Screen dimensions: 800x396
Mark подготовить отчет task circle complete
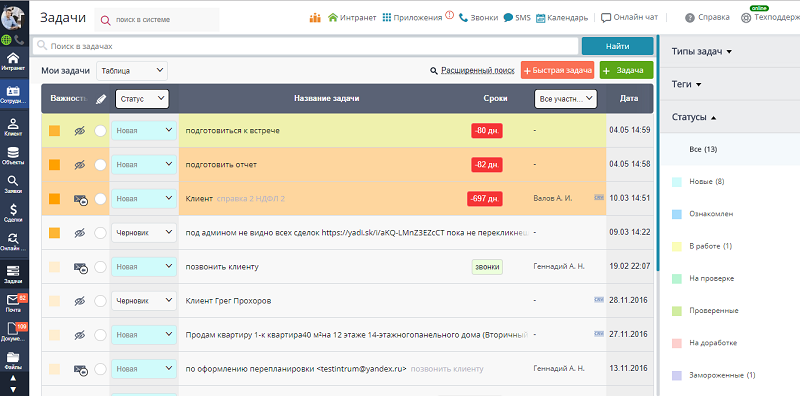(101, 165)
